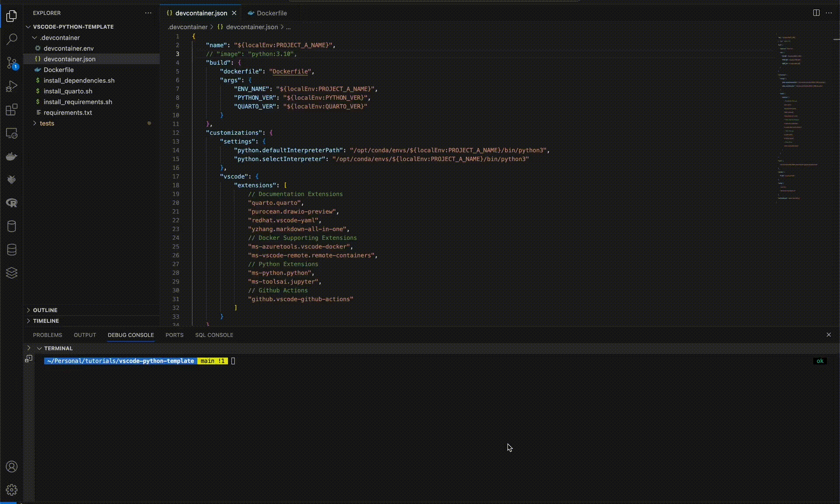
Task: Open Source Control view with badge
Action: coord(12,63)
